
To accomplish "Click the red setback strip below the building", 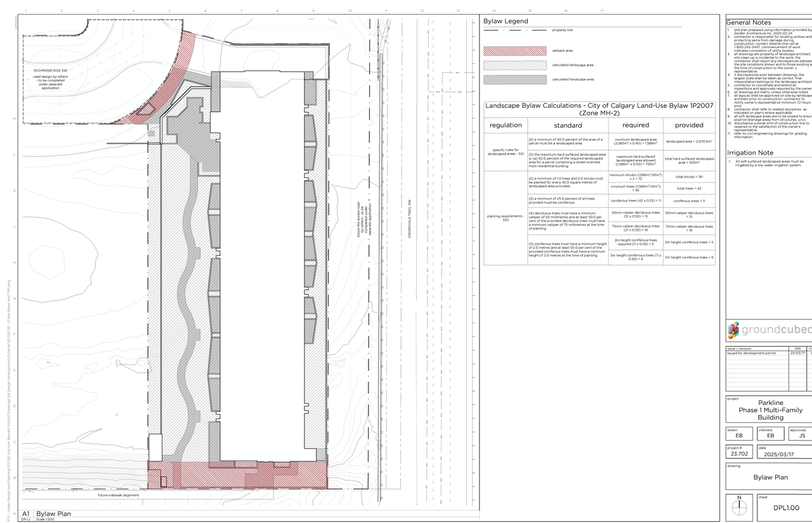I will pos(237,475).
